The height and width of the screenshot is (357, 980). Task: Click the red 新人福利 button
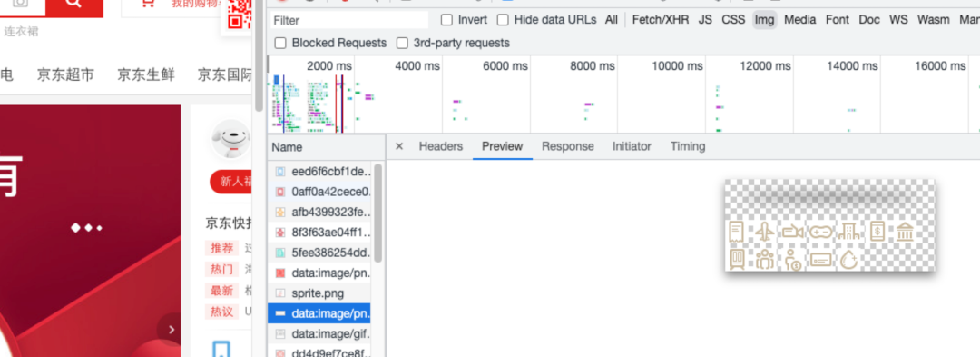pyautogui.click(x=231, y=182)
